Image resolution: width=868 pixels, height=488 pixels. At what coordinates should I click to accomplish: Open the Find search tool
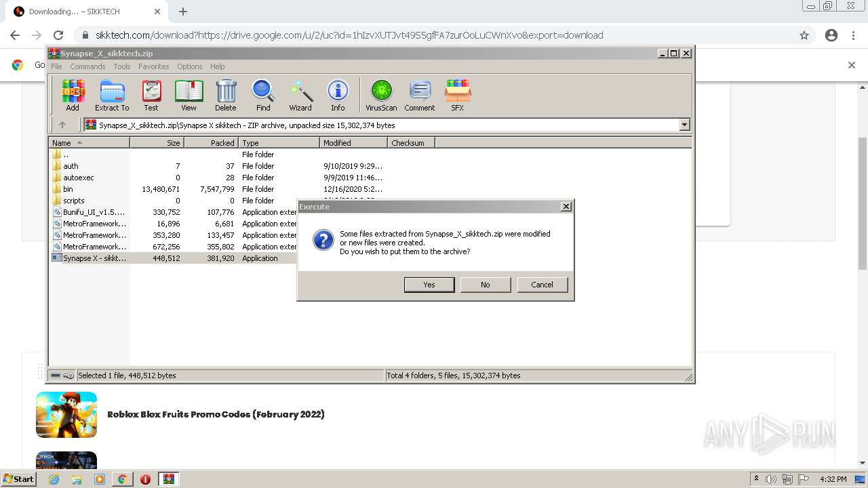click(x=263, y=95)
